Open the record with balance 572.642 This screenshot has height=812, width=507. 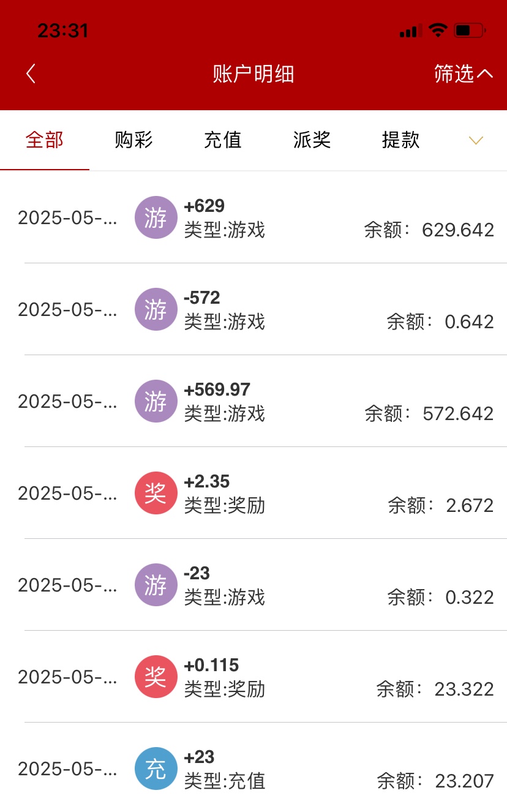pyautogui.click(x=429, y=413)
